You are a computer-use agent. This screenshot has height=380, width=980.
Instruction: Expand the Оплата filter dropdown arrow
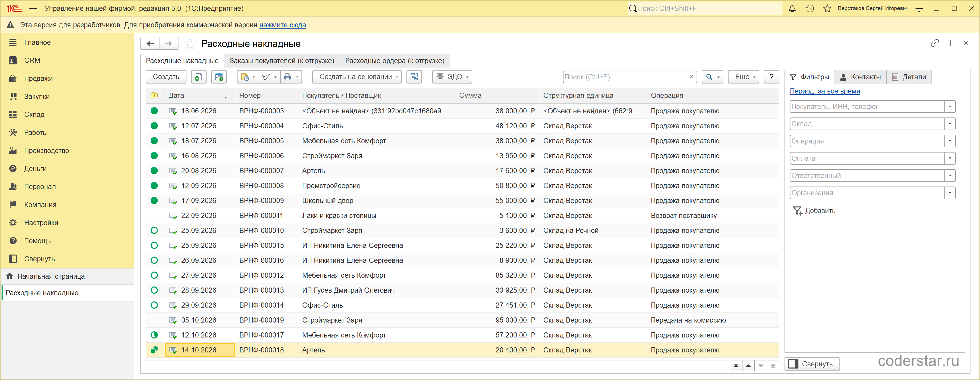[950, 158]
